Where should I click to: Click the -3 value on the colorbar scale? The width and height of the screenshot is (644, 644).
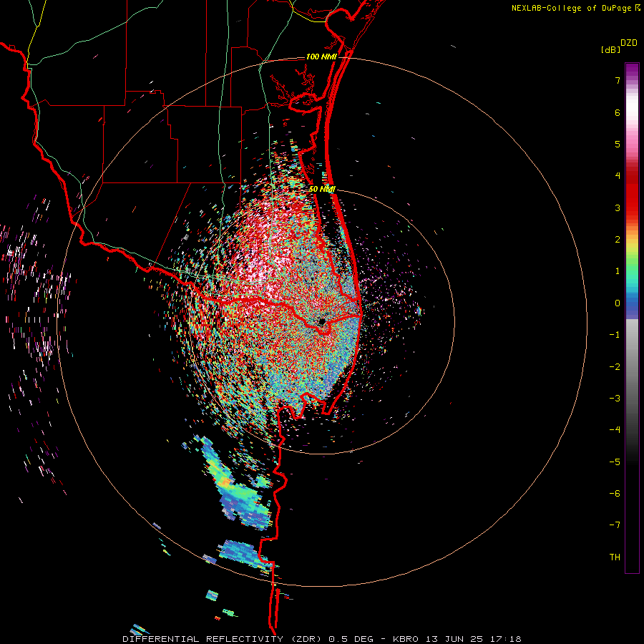point(615,399)
